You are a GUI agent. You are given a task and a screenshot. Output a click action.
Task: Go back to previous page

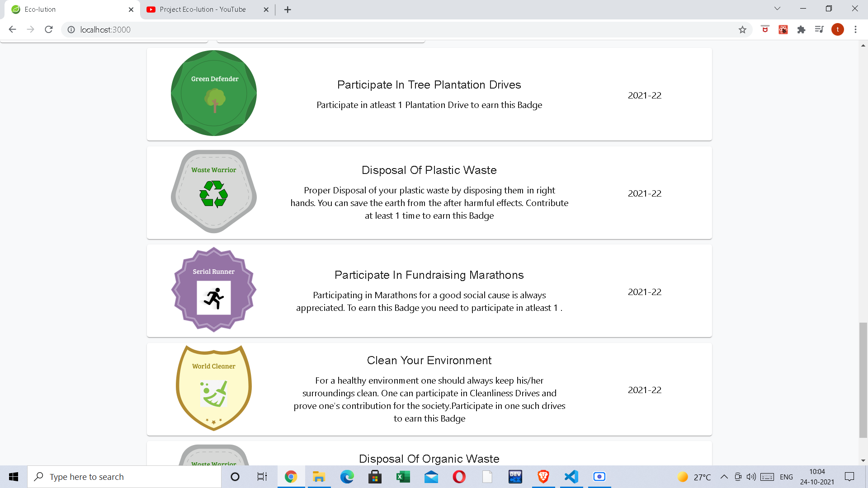(x=12, y=30)
